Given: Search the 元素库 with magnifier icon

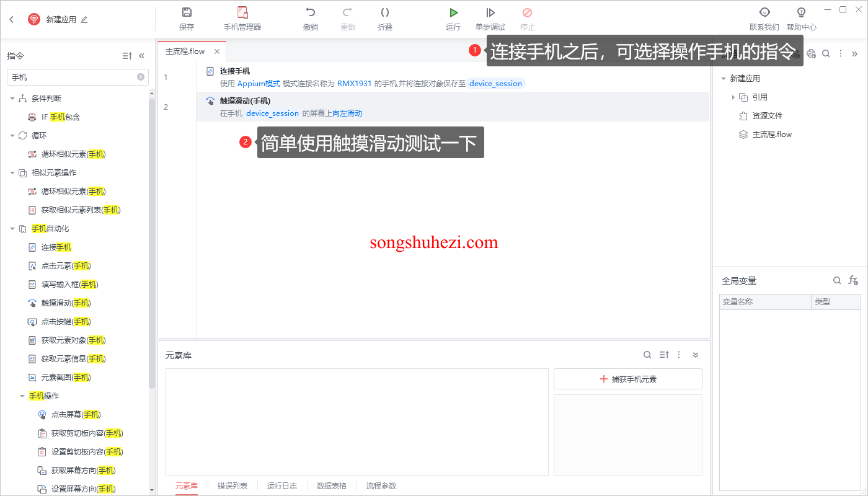Looking at the screenshot, I should pos(647,355).
